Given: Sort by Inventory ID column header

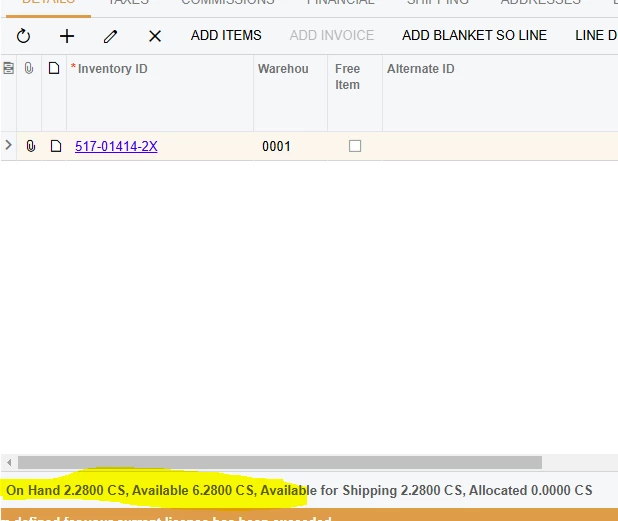Looking at the screenshot, I should pos(160,93).
